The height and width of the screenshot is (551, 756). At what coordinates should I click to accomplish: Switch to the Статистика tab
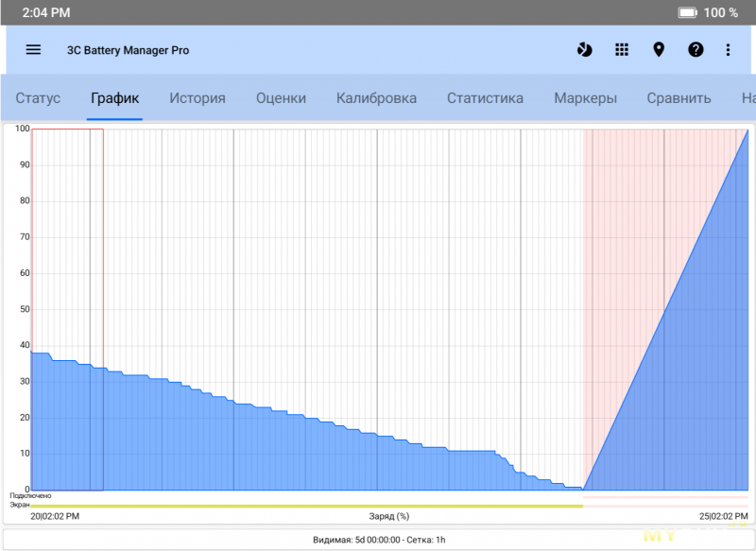coord(485,98)
